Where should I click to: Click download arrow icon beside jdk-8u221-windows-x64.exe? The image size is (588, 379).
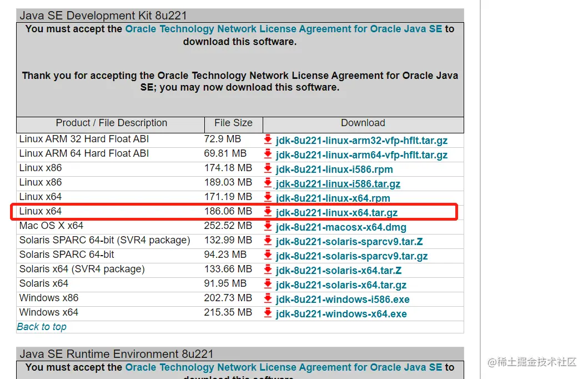[268, 312]
